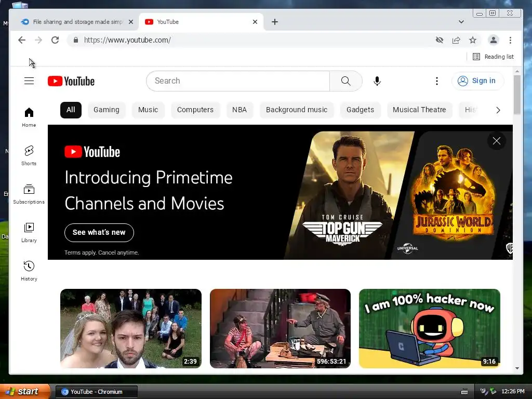The image size is (532, 399).
Task: Dismiss the Primetime banner with X
Action: pos(496,141)
